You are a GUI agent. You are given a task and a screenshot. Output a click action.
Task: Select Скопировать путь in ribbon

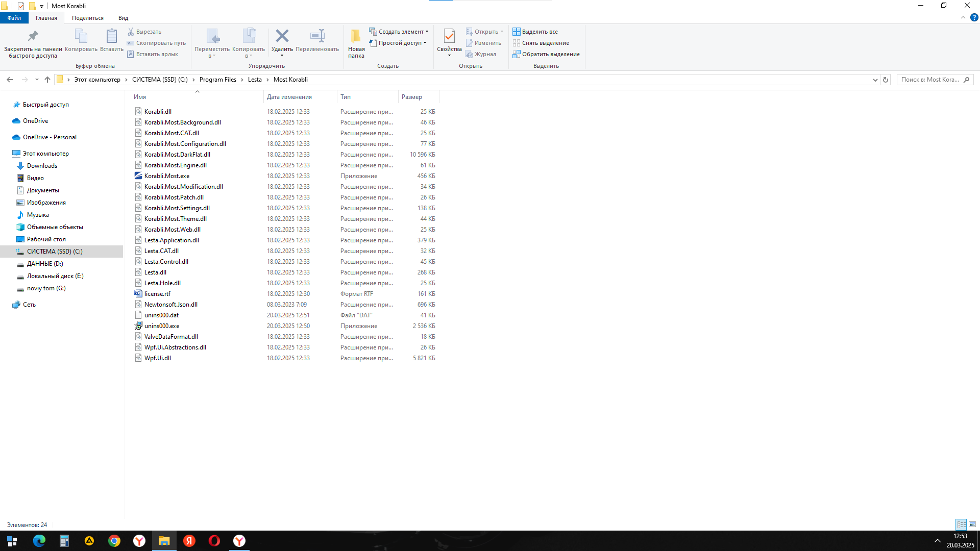pos(156,43)
